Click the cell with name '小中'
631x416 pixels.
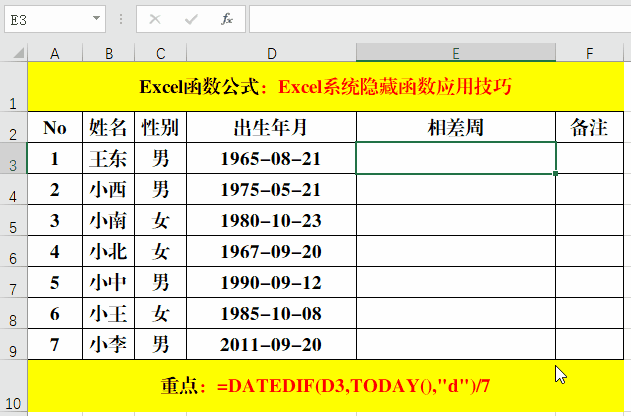109,282
